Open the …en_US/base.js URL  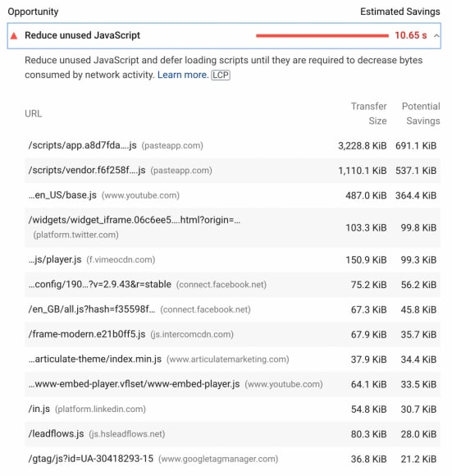62,195
